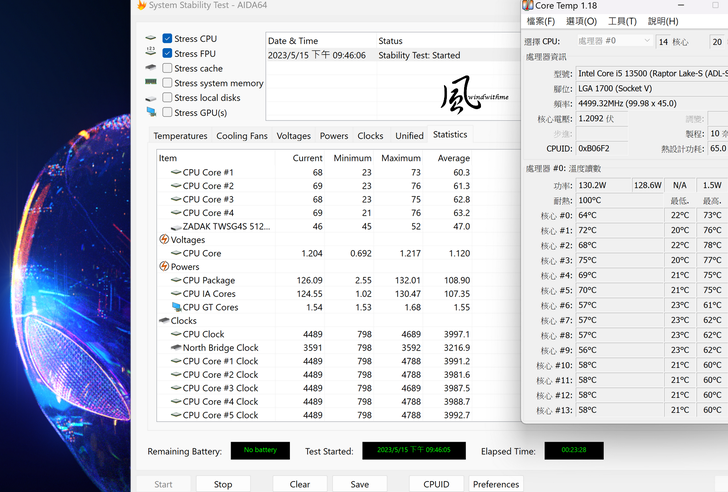Open the 檔案(F) menu in Core Temp

point(541,21)
